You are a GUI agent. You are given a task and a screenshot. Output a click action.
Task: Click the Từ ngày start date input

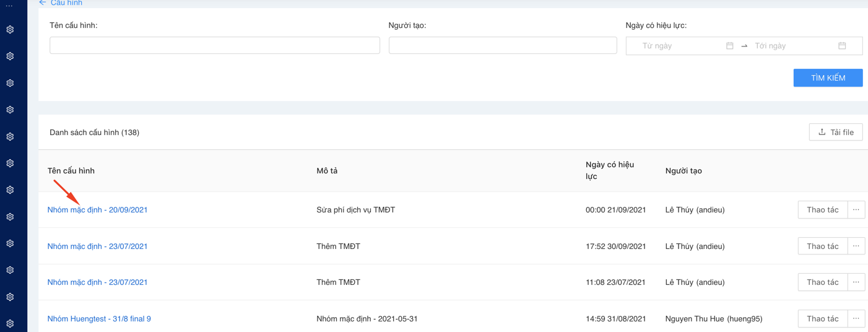coord(678,46)
